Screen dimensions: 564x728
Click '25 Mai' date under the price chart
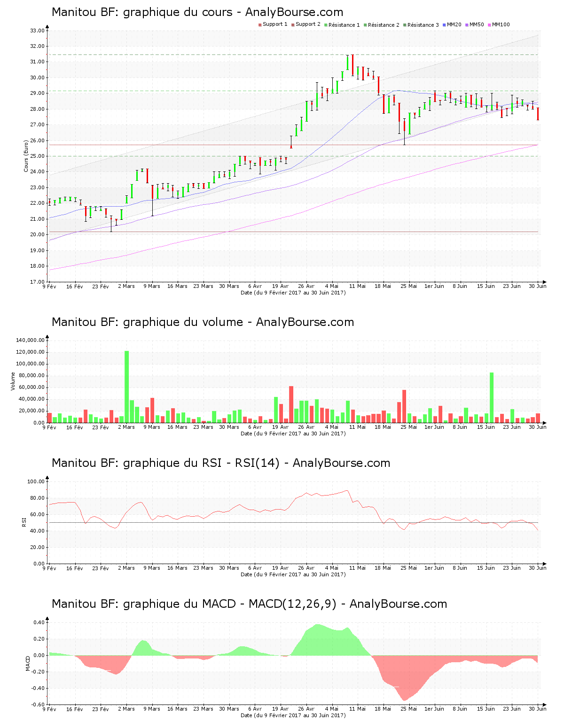tap(408, 286)
